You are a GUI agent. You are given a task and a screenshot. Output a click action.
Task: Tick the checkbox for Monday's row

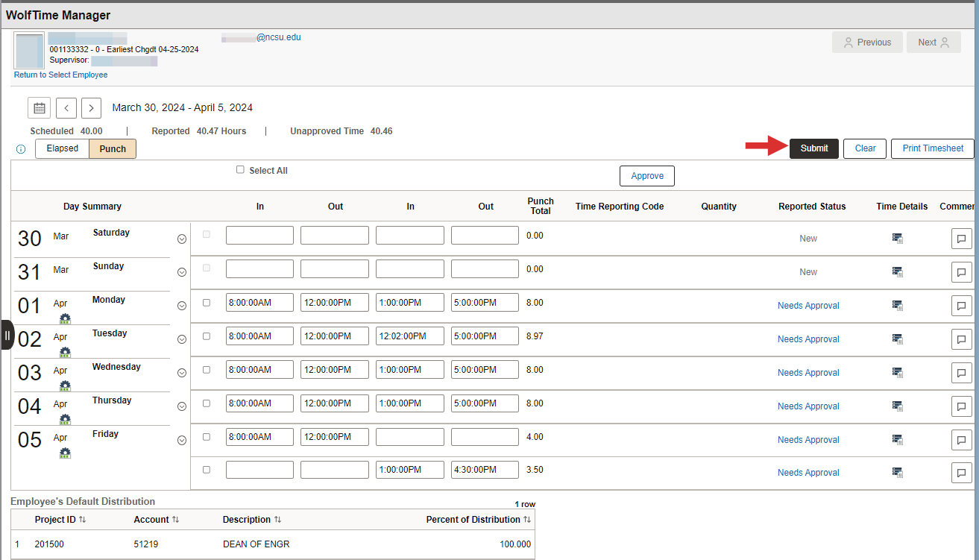tap(207, 303)
